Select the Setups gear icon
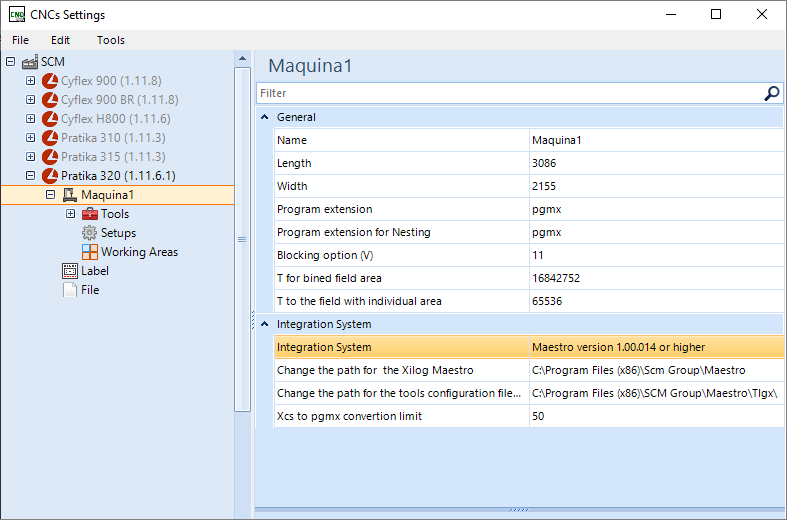Screen dimensions: 793x524 click(x=90, y=233)
